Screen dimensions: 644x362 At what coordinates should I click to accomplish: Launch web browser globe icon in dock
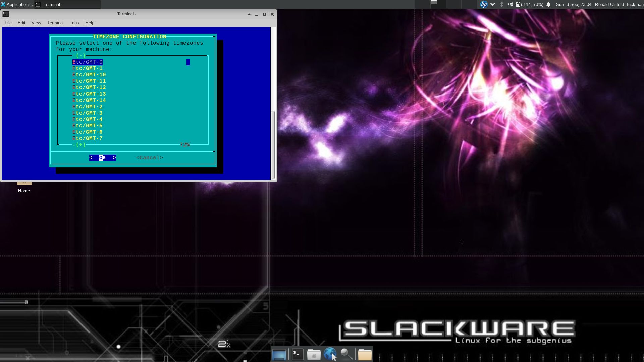330,354
